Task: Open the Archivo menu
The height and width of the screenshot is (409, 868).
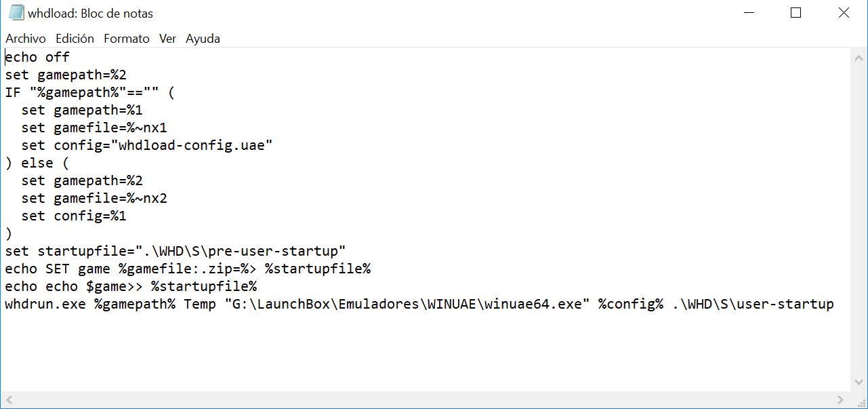Action: coord(26,39)
